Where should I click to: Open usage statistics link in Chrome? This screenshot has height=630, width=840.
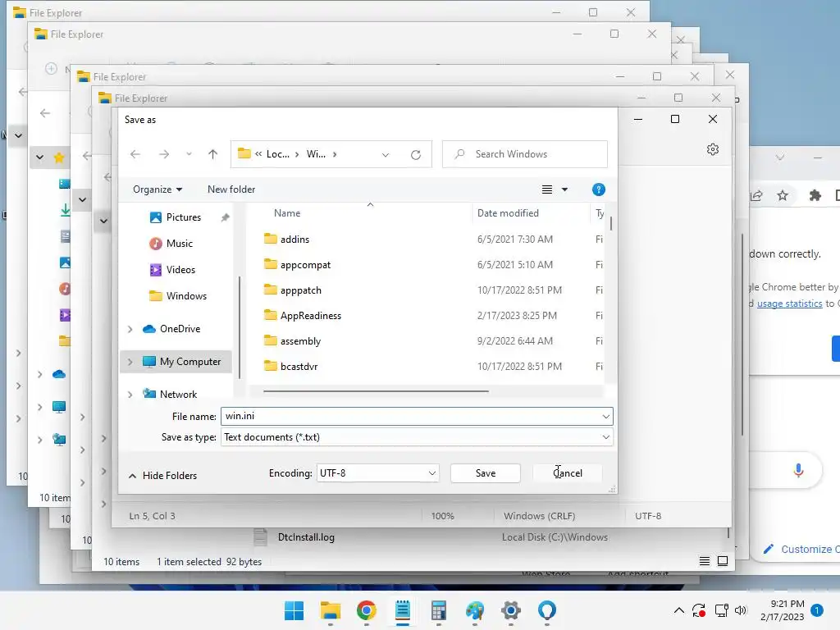coord(790,304)
